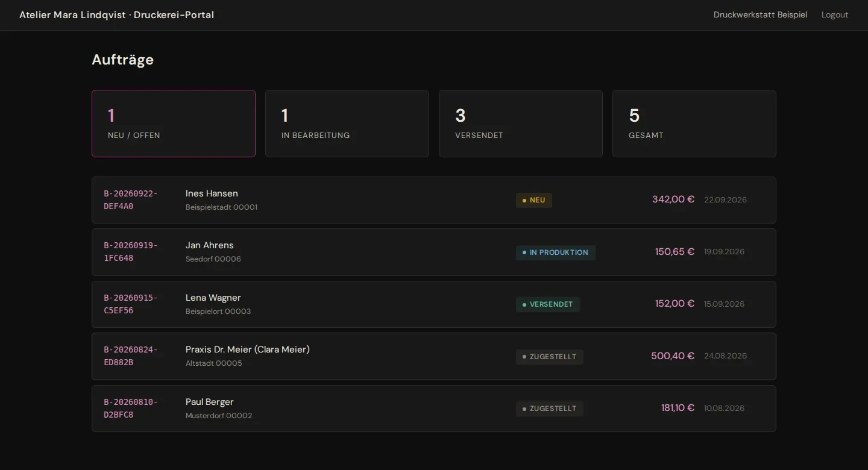868x470 pixels.
Task: Click the Aufträge page heading
Action: click(x=123, y=60)
